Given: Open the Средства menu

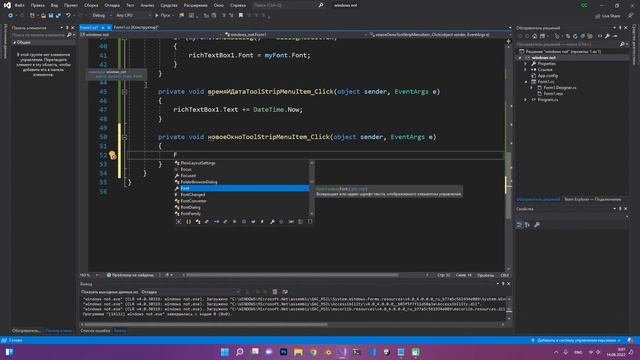Looking at the screenshot, I should point(169,5).
